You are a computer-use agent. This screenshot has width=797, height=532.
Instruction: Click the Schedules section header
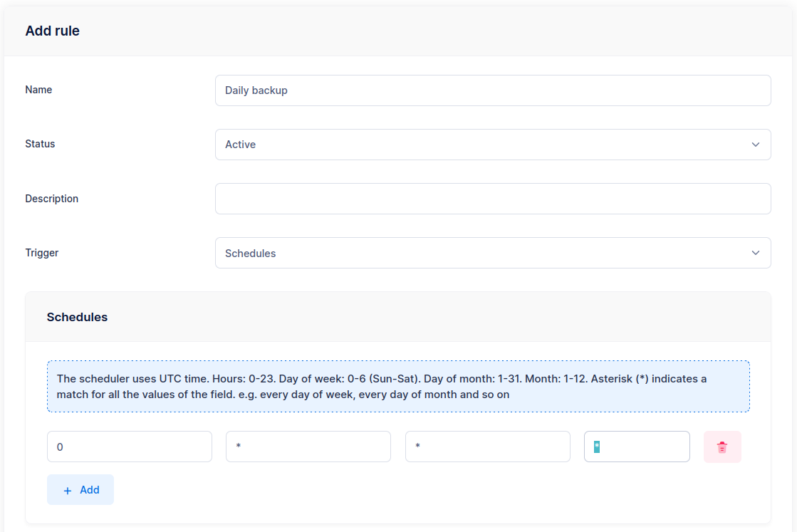(x=77, y=317)
